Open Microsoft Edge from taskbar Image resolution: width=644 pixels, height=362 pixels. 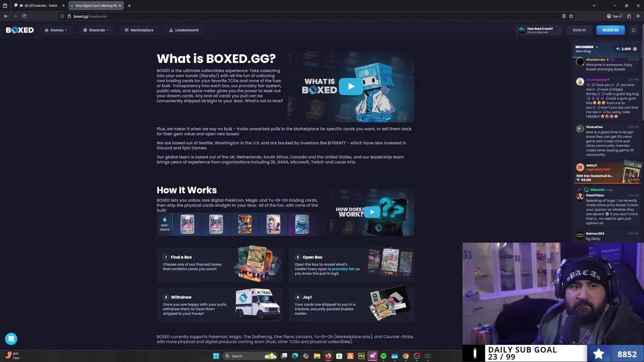[x=295, y=356]
